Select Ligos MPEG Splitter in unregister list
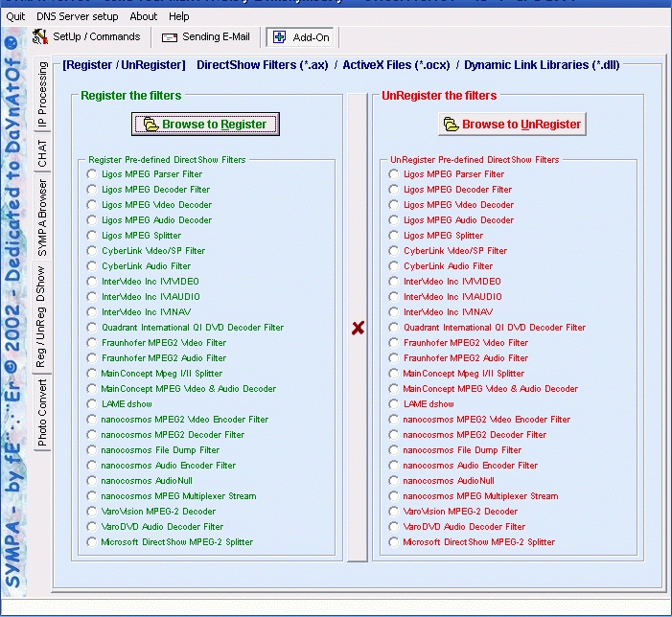Image resolution: width=672 pixels, height=617 pixels. click(394, 236)
